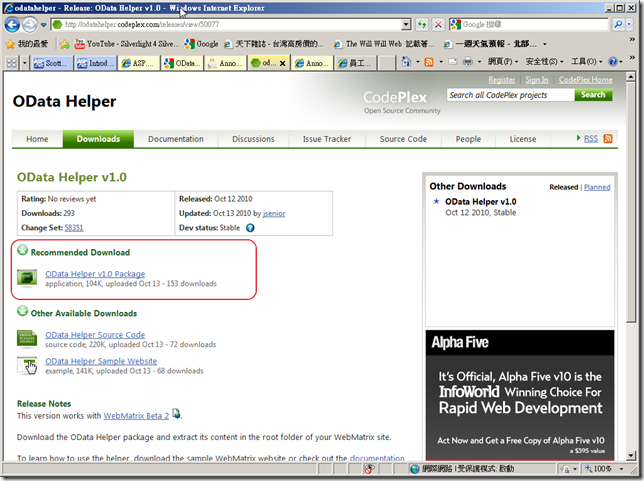Start search with the magnifier icon
The height and width of the screenshot is (481, 644).
(x=618, y=25)
